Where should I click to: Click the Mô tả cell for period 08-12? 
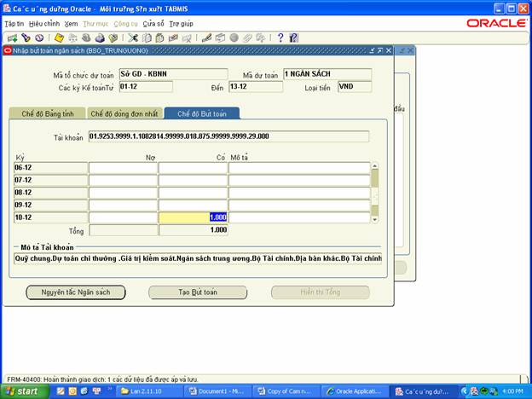[299, 193]
